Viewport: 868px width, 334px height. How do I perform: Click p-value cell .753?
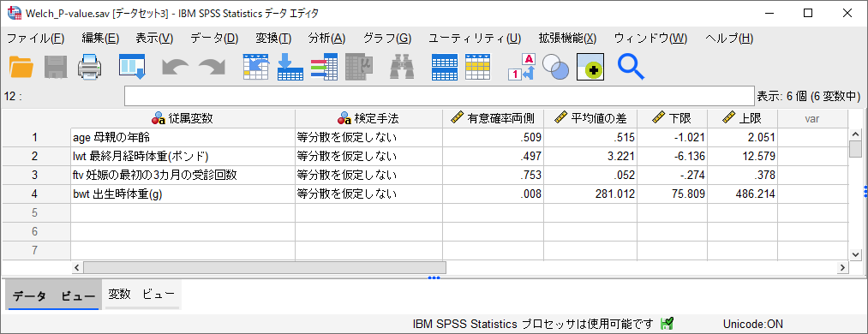[493, 176]
